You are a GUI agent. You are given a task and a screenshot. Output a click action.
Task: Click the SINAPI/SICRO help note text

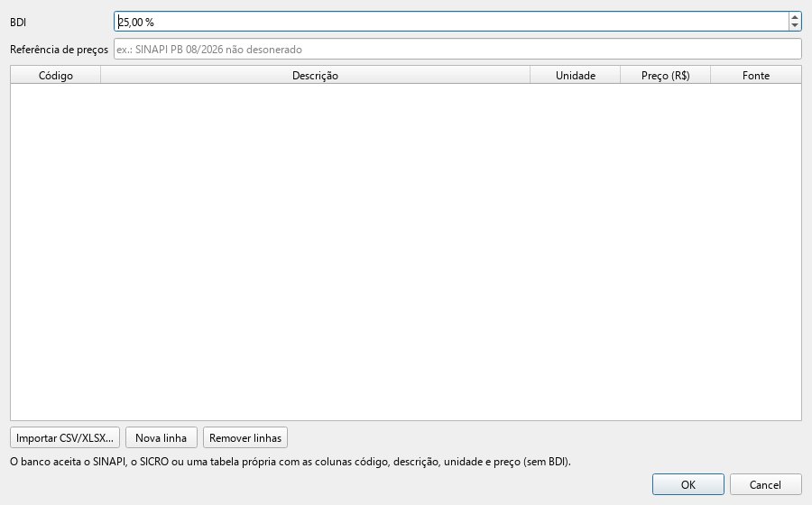click(x=290, y=462)
